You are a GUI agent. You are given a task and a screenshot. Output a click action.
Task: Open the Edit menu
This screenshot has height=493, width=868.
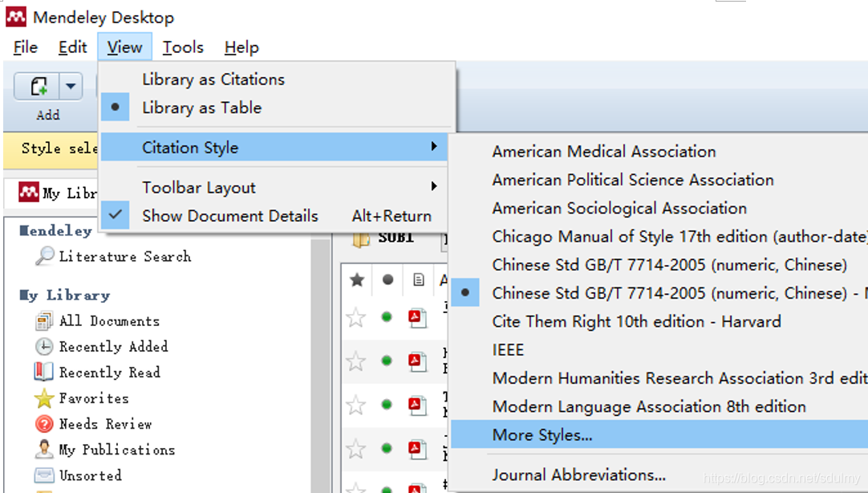click(x=72, y=47)
